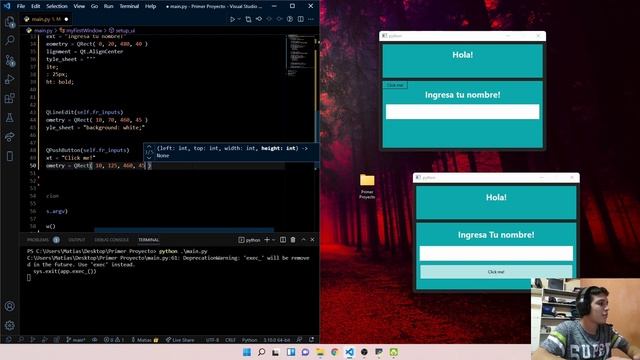640x360 pixels.
Task: Click the editor minimap
Action: click(300, 55)
